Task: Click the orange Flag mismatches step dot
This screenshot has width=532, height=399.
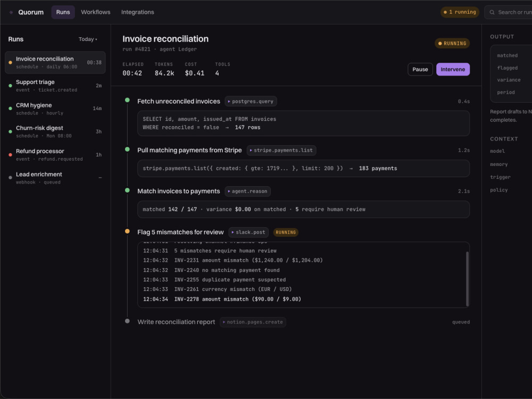Action: pyautogui.click(x=127, y=231)
